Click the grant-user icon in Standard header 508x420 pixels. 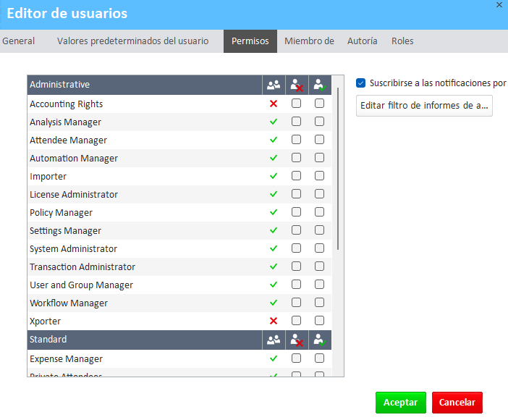(319, 340)
